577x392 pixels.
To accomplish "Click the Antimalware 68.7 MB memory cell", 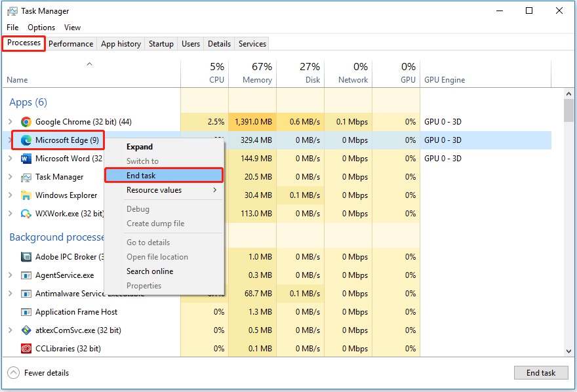I will click(x=252, y=294).
